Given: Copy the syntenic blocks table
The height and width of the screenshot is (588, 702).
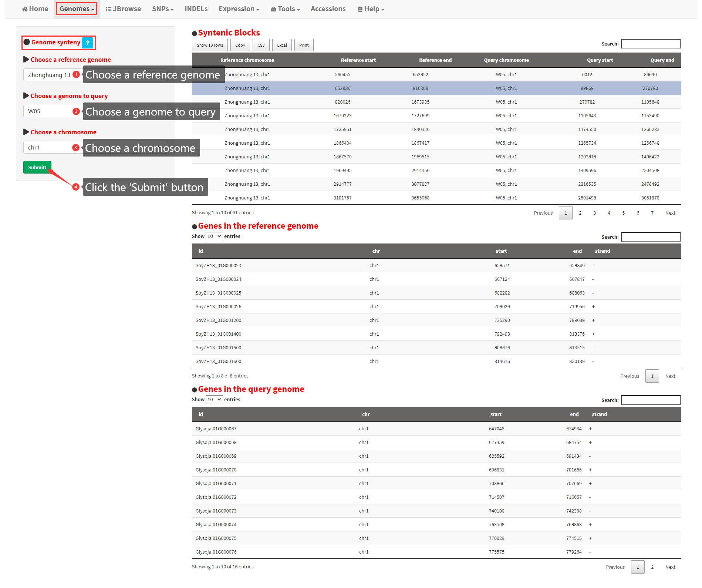Looking at the screenshot, I should pyautogui.click(x=240, y=45).
